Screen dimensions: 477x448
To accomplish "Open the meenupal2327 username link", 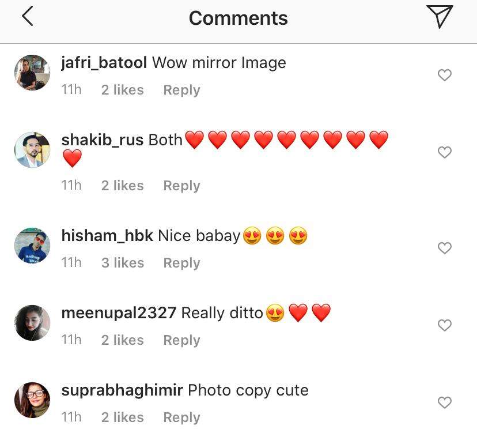I will tap(119, 313).
